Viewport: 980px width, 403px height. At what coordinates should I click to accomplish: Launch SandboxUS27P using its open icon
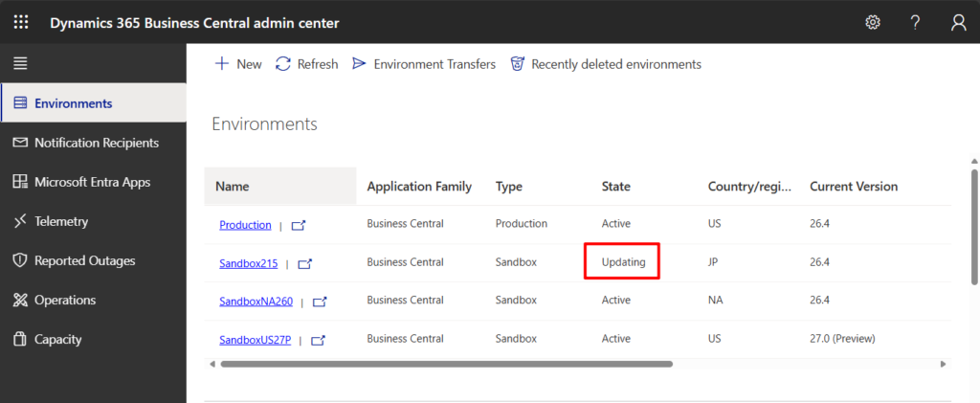click(318, 340)
